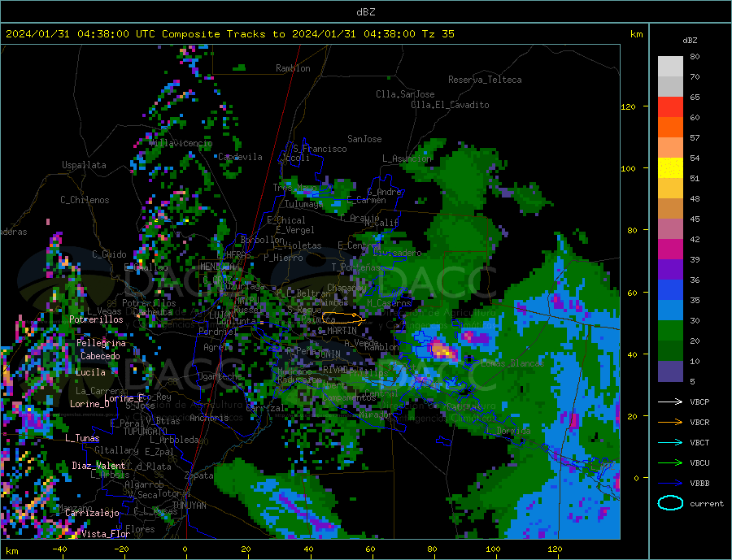Click the '-40' tick on horizontal axis
732x560 pixels.
59,549
